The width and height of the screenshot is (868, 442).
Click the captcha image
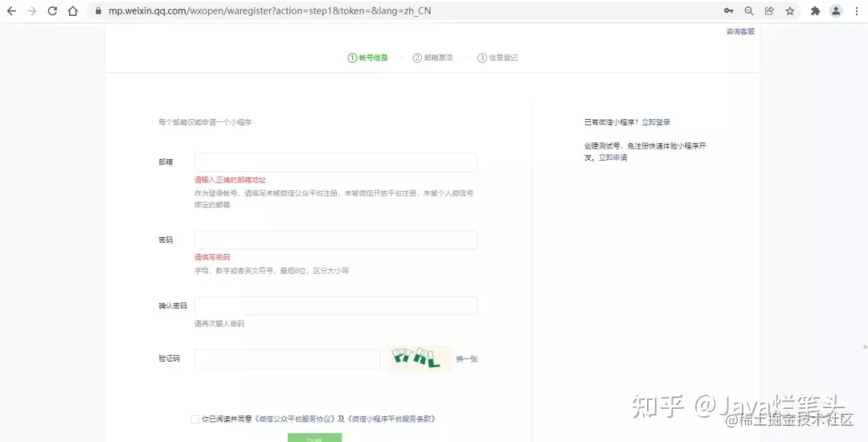pos(419,358)
